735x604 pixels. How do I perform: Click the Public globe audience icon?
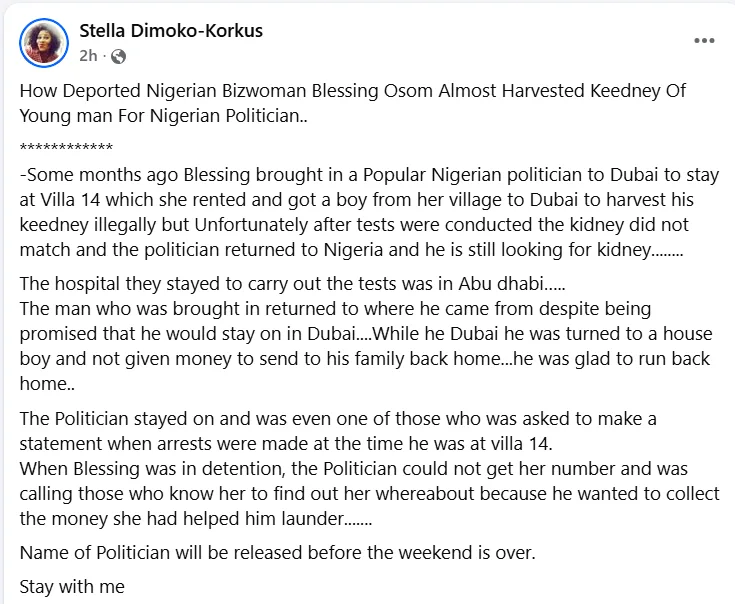pos(118,56)
